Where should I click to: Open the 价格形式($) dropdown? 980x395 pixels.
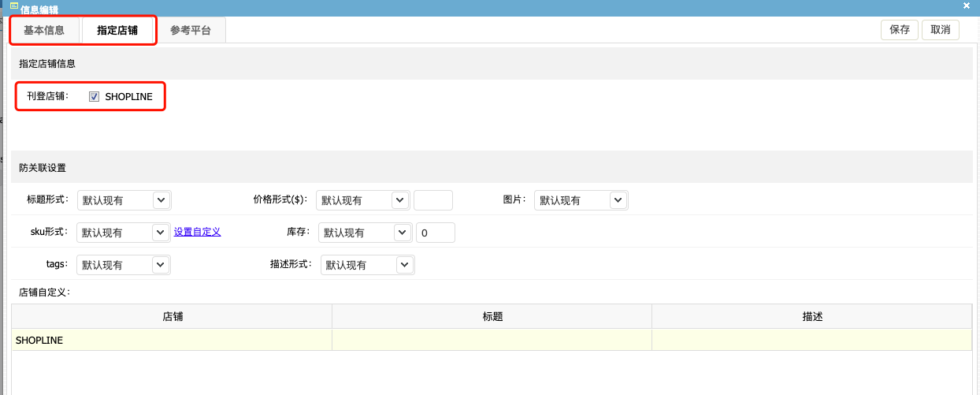click(363, 200)
